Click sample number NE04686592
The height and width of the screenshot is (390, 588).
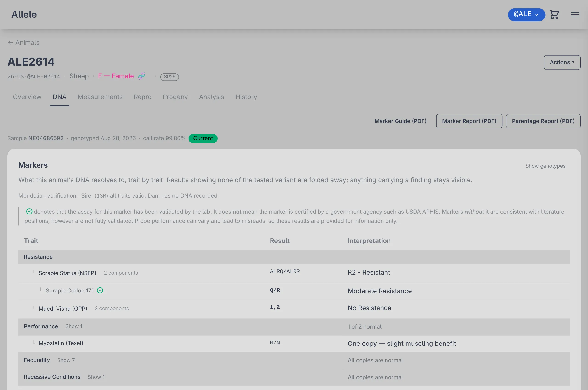(x=46, y=138)
